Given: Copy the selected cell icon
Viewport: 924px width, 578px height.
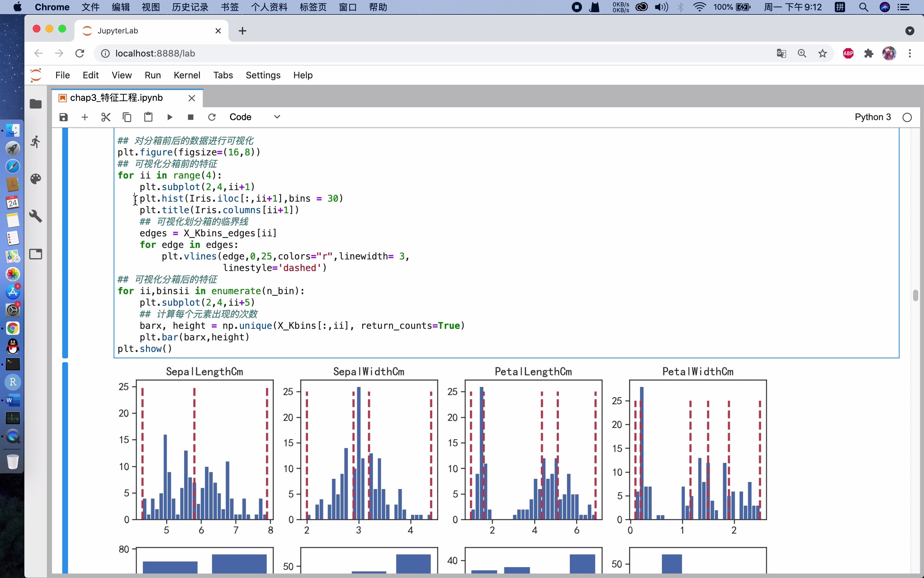Looking at the screenshot, I should tap(127, 117).
